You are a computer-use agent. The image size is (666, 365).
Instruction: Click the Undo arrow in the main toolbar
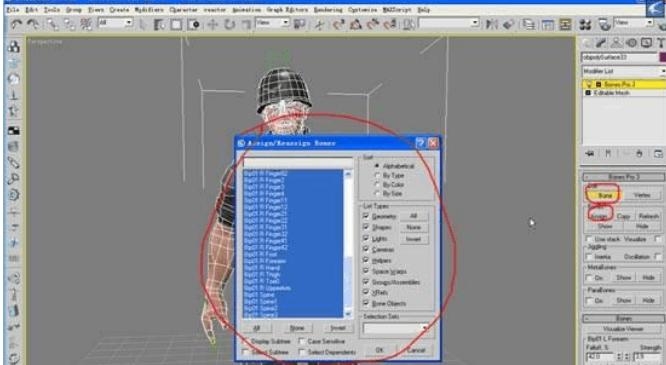[16, 24]
